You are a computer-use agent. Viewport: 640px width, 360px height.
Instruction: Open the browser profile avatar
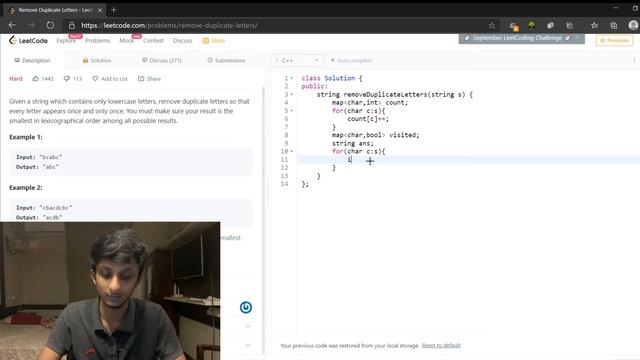(633, 25)
